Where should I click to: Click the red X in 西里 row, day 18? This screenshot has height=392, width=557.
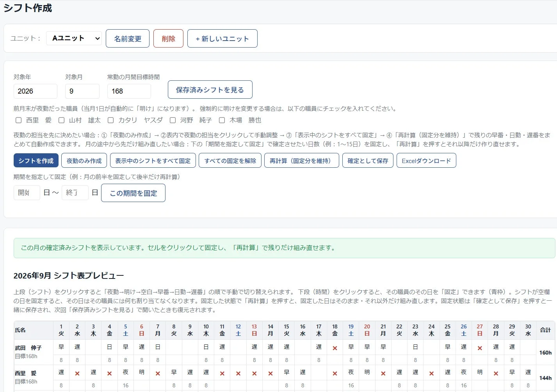click(335, 373)
